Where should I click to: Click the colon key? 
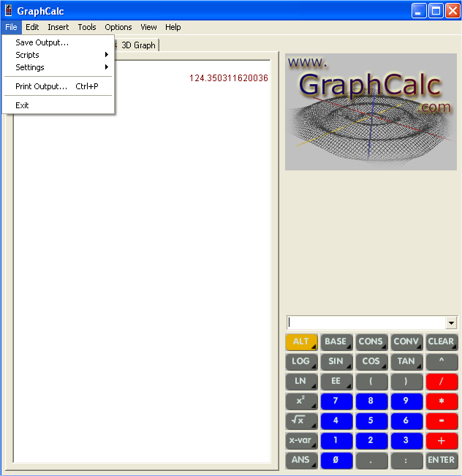406,461
